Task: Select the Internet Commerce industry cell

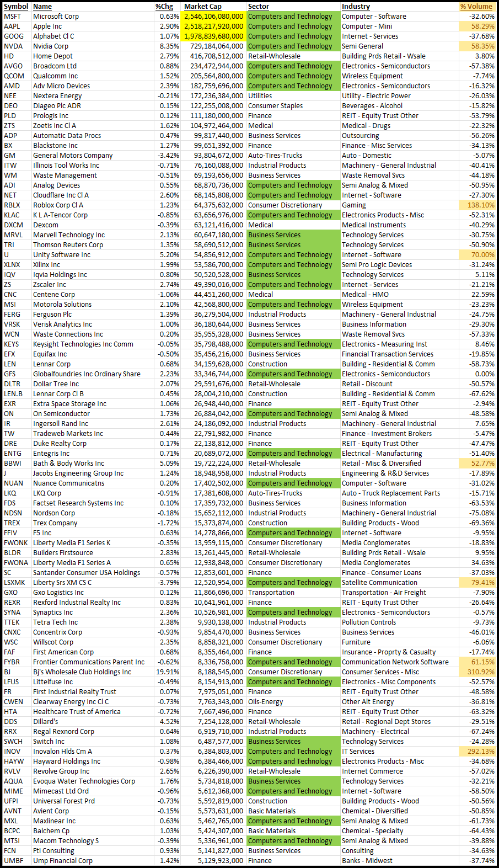Action: point(372,771)
